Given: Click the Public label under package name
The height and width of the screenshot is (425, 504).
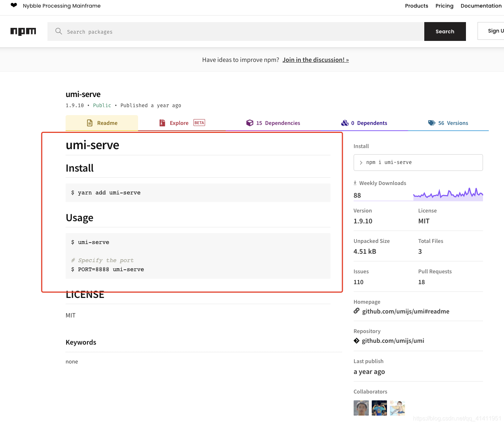Looking at the screenshot, I should (102, 105).
